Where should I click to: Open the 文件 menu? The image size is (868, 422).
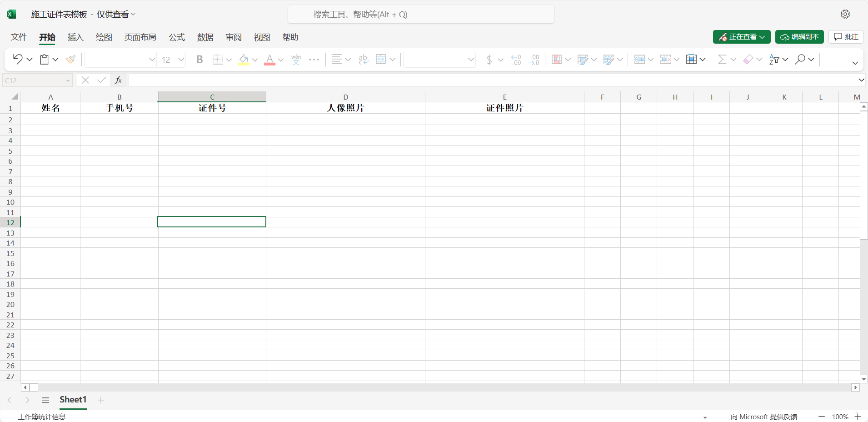pyautogui.click(x=19, y=37)
